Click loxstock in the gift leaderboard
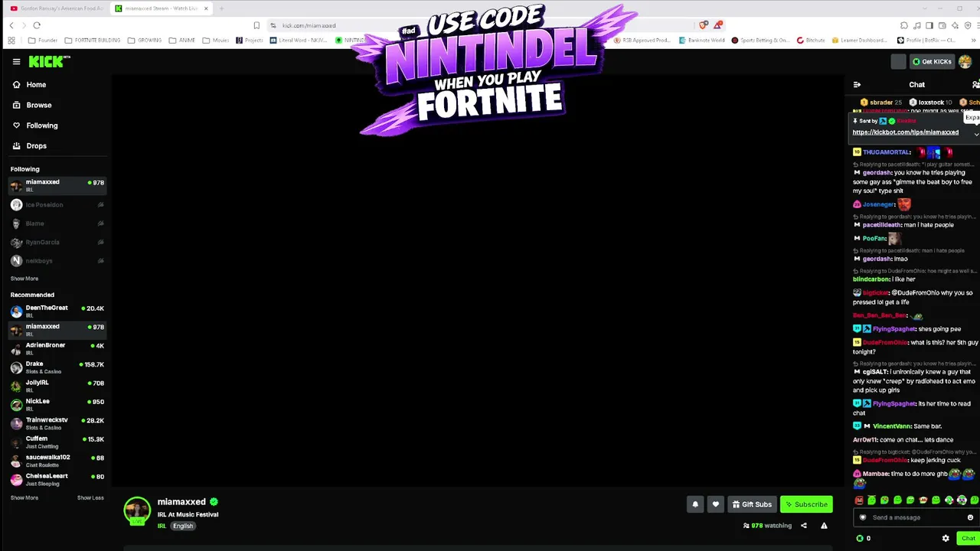Viewport: 980px width, 551px height. 930,103
